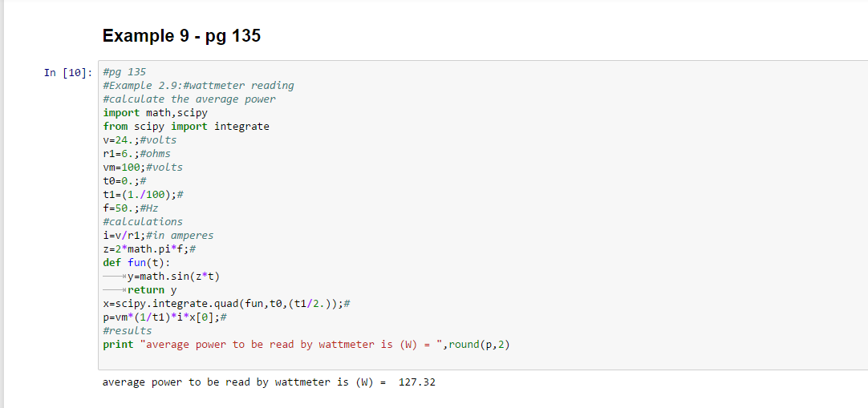This screenshot has height=408, width=868.
Task: Click the output value 127.32
Action: [416, 382]
